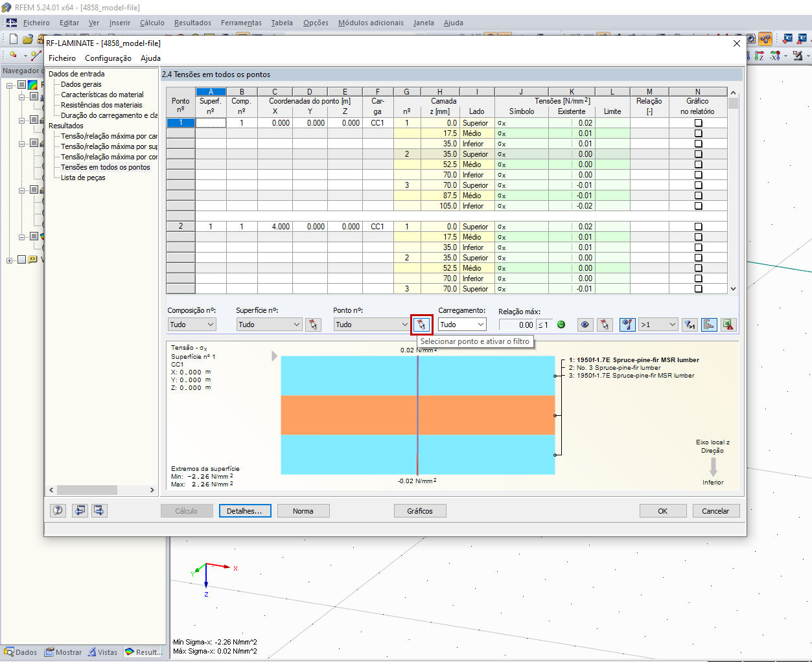Click the green smiley ratio status icon
812x662 pixels.
(x=561, y=325)
